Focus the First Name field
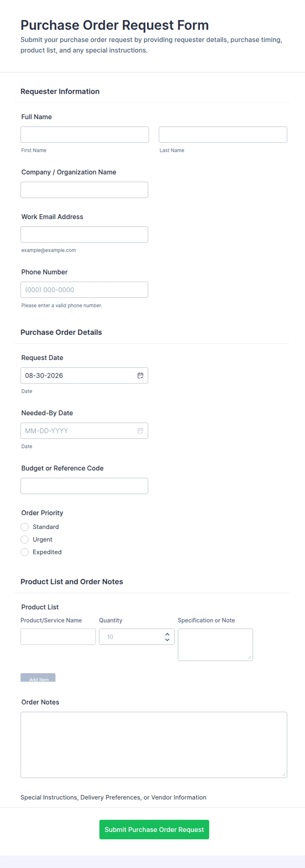This screenshot has height=868, width=305. click(85, 134)
